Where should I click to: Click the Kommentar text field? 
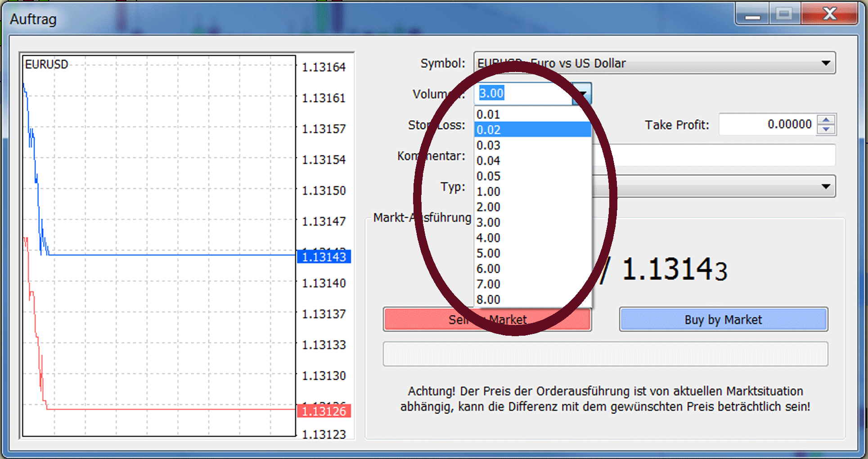713,156
